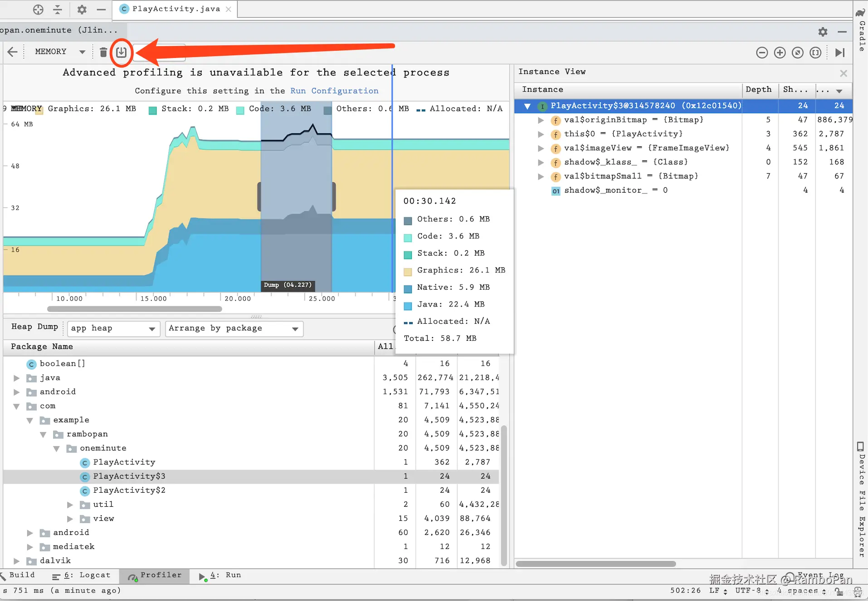Open the MEMORY profiler dropdown

click(60, 52)
